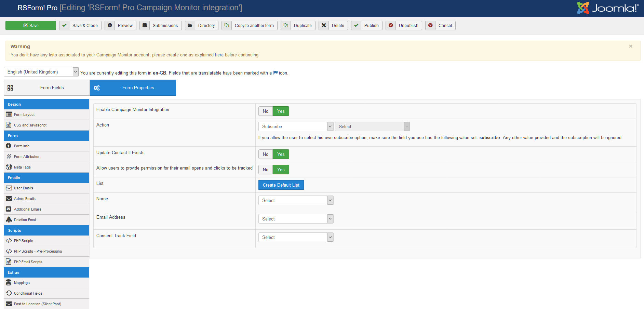Click the Duplicate icon in toolbar

click(x=286, y=25)
